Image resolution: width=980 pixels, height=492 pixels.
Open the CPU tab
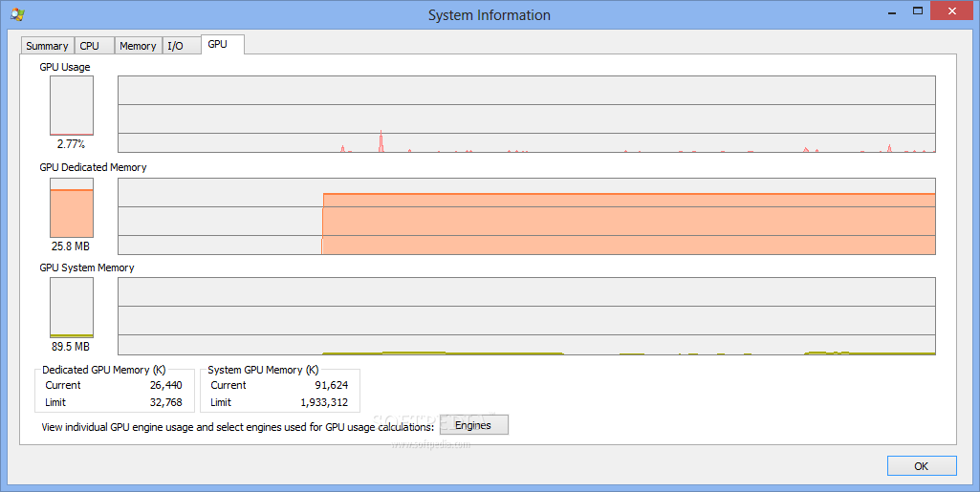pos(90,46)
